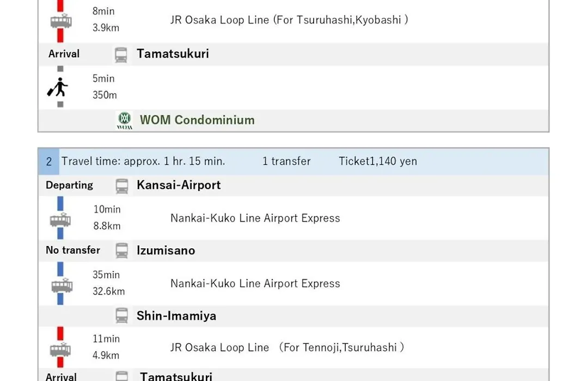Click the train icon next to 8min 3.9km
588x381 pixels.
tap(61, 21)
